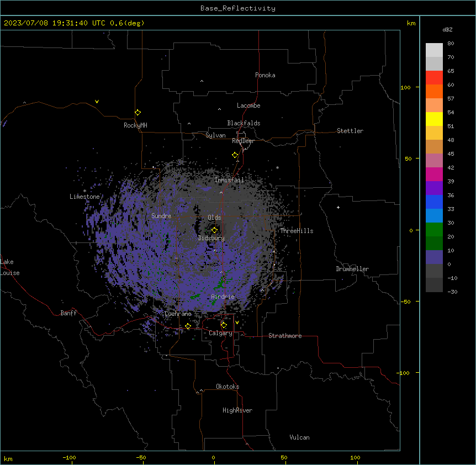The width and height of the screenshot is (476, 465).
Task: Select the asterisk marker east of Innisfail
Action: (277, 167)
